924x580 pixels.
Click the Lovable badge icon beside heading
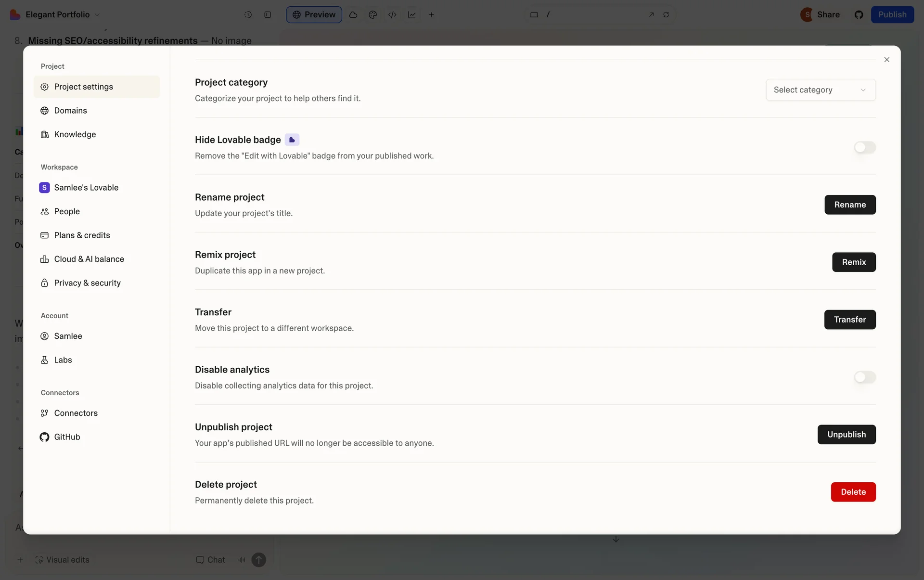[292, 140]
